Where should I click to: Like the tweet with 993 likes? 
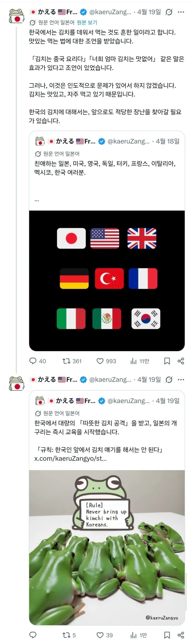pyautogui.click(x=100, y=361)
